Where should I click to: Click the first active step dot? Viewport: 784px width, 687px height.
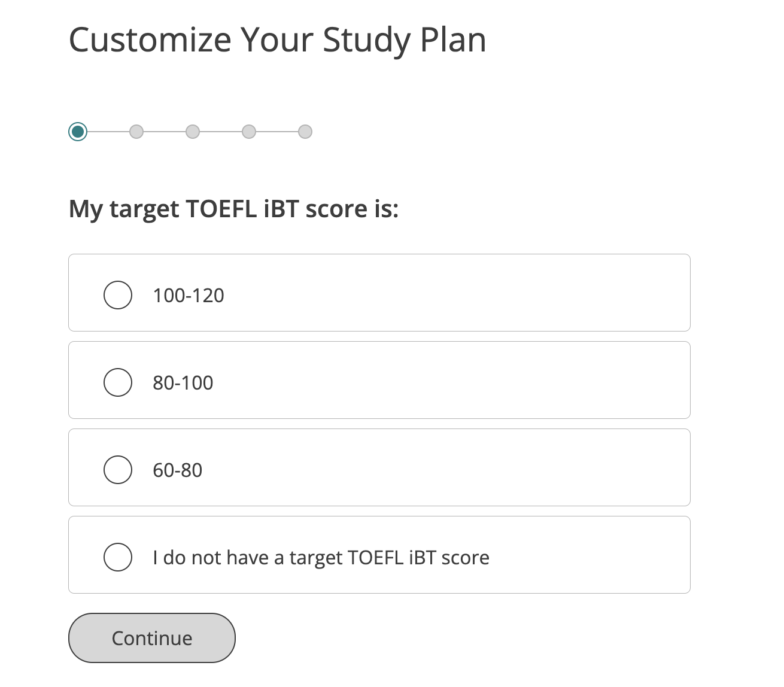pyautogui.click(x=78, y=132)
